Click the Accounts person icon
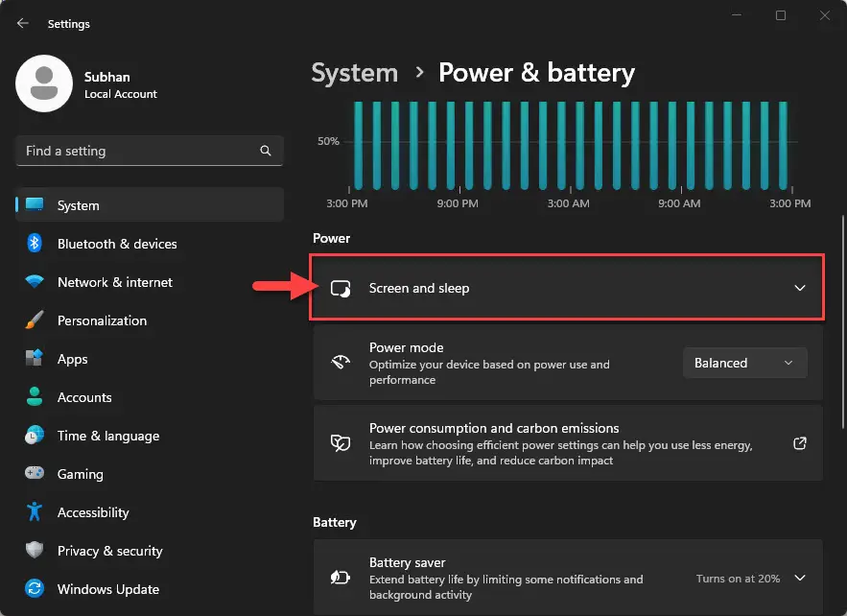 coord(35,396)
